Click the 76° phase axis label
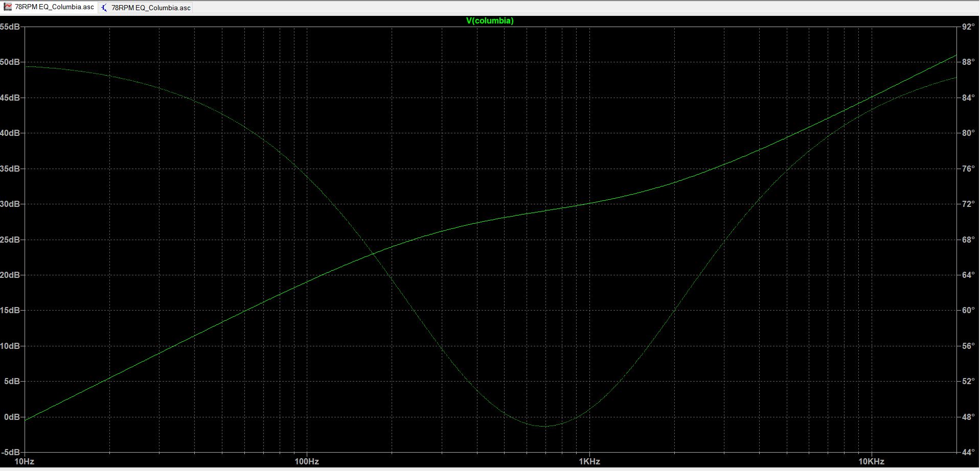This screenshot has width=980, height=471. 968,169
